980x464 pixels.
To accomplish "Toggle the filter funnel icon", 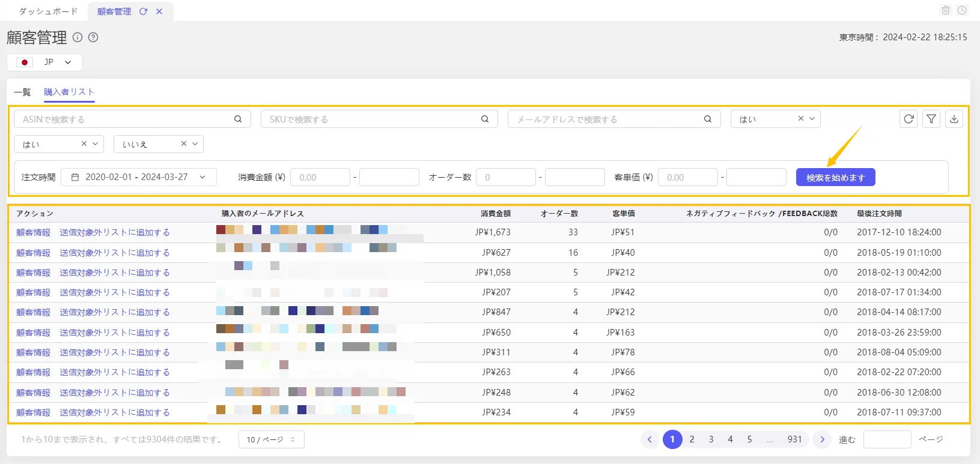I will click(x=931, y=119).
